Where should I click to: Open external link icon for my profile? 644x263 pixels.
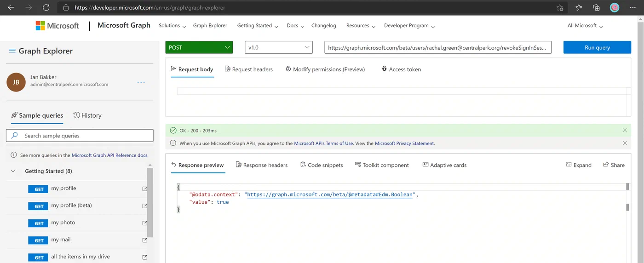point(144,189)
